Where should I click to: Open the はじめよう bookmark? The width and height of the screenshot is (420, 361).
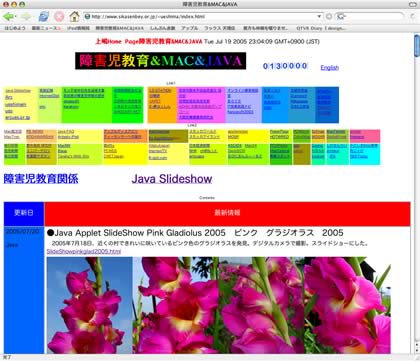(x=15, y=28)
